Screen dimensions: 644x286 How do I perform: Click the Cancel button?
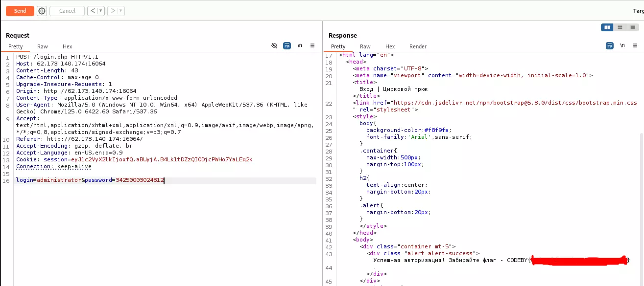pyautogui.click(x=67, y=11)
